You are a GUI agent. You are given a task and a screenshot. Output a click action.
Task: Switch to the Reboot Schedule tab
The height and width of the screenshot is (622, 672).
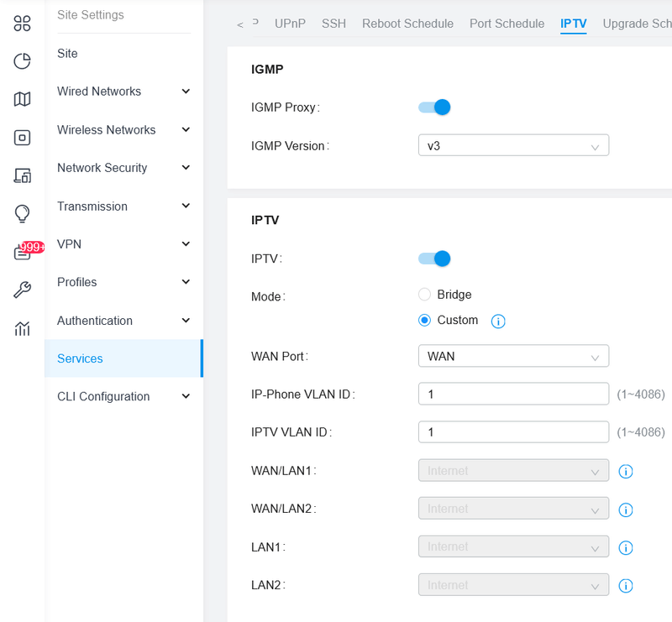pyautogui.click(x=407, y=24)
